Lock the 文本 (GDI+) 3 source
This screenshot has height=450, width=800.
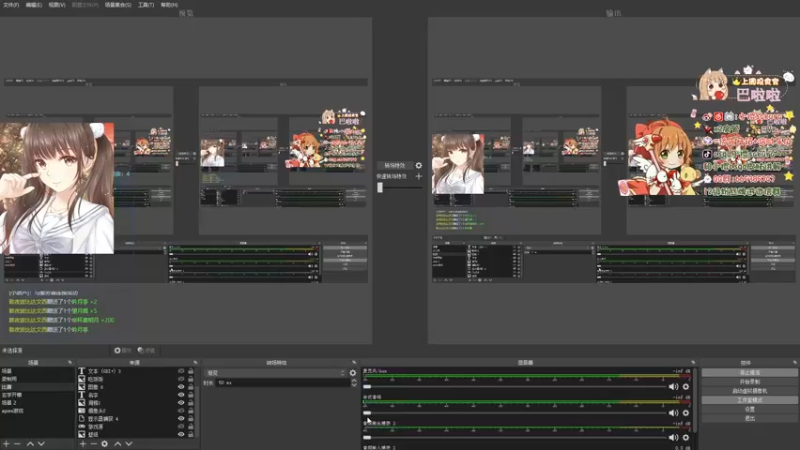point(191,371)
